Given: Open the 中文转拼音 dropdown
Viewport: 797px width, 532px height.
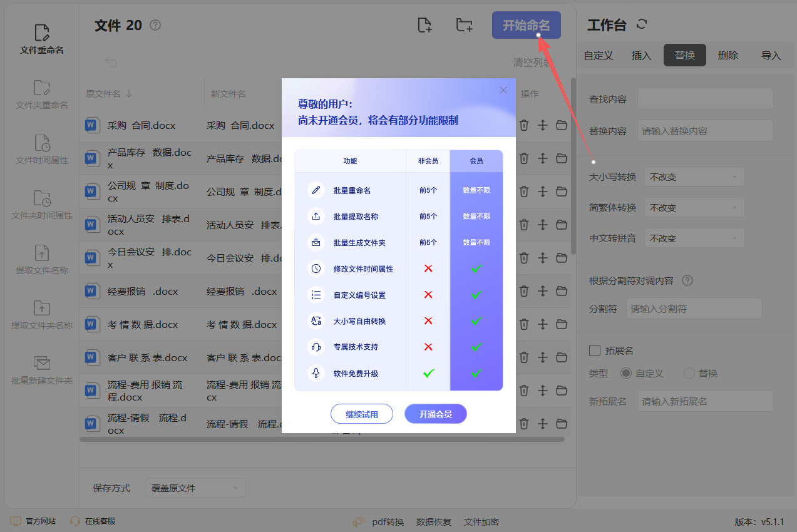Looking at the screenshot, I should coord(694,238).
